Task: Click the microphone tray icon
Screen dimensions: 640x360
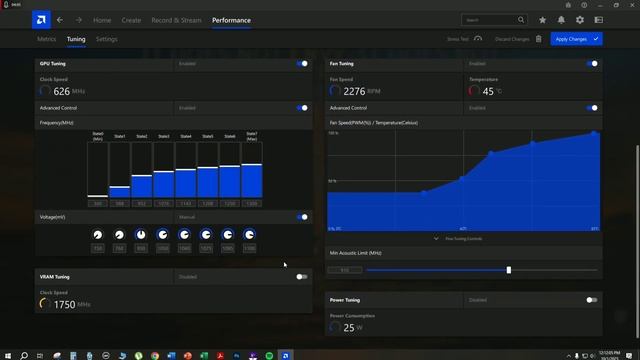Action: pyautogui.click(x=577, y=356)
